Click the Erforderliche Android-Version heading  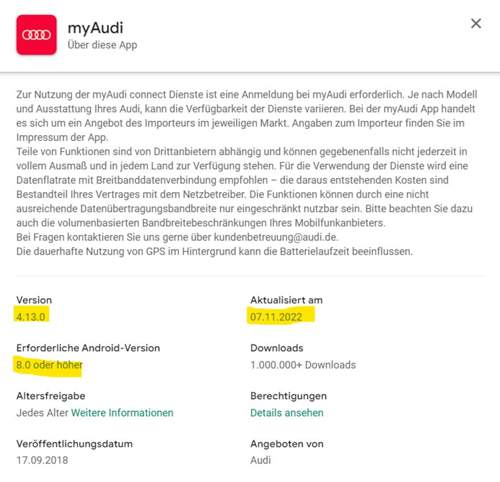[88, 348]
